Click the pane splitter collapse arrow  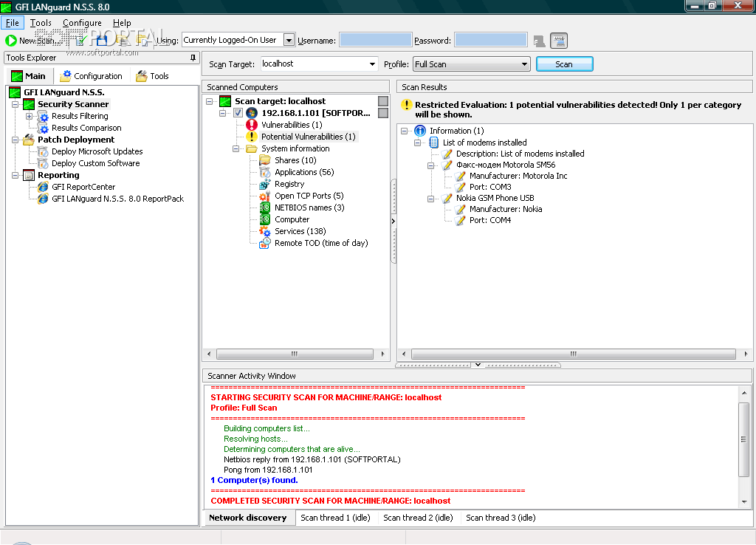coord(394,222)
